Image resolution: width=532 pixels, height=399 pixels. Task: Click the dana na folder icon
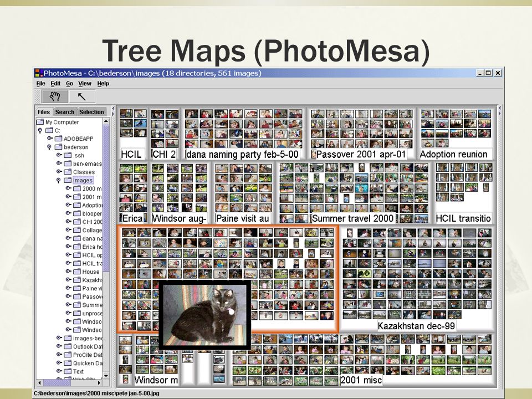pos(77,238)
